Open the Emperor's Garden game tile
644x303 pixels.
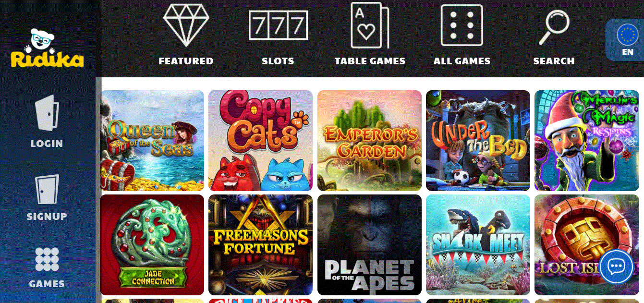(x=369, y=141)
